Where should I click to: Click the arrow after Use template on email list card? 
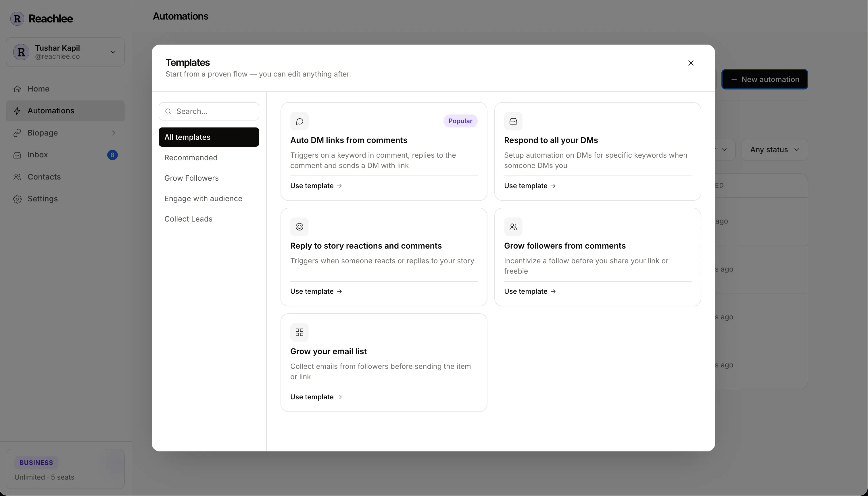click(339, 397)
